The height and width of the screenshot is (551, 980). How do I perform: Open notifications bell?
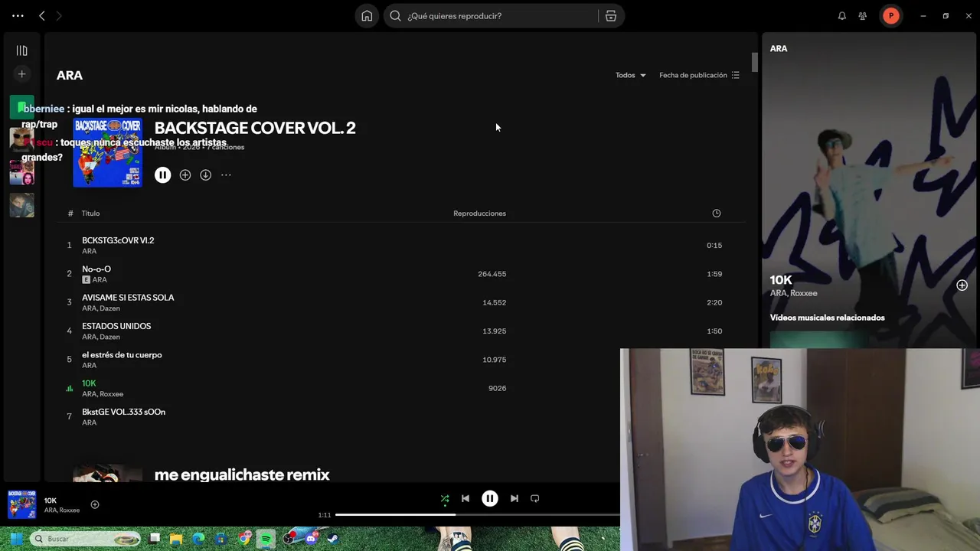click(842, 15)
